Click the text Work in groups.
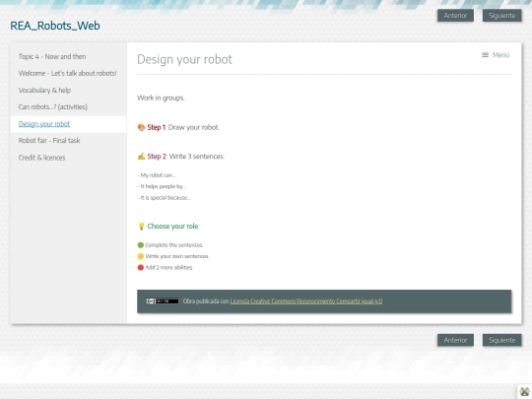532x399 pixels. coord(161,99)
